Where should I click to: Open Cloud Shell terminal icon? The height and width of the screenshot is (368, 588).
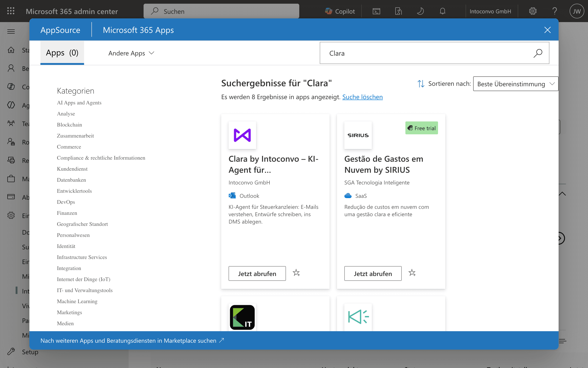[x=376, y=11]
